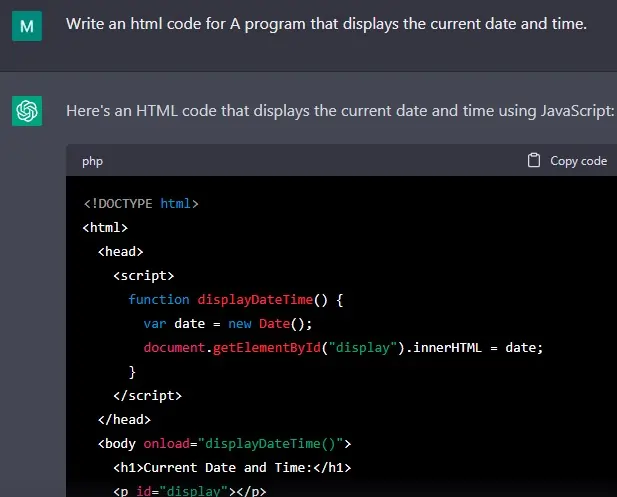This screenshot has width=617, height=497.
Task: Click the closing </script> tag line
Action: pyautogui.click(x=148, y=396)
